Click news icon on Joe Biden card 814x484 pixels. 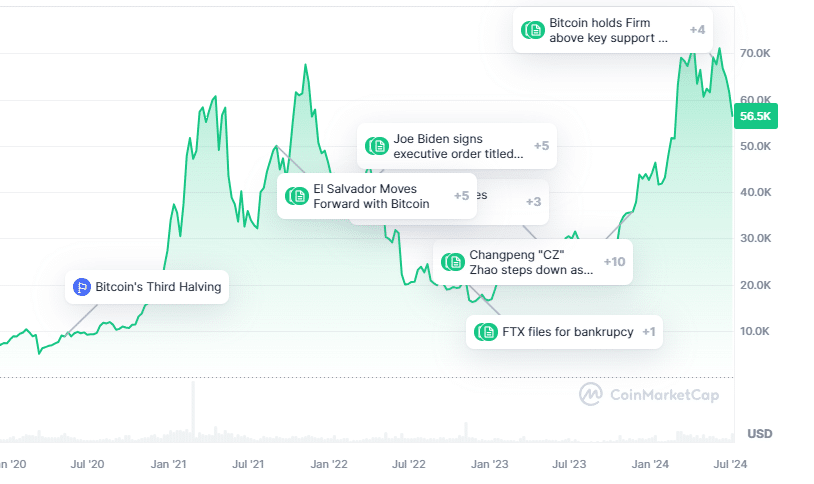click(x=377, y=146)
